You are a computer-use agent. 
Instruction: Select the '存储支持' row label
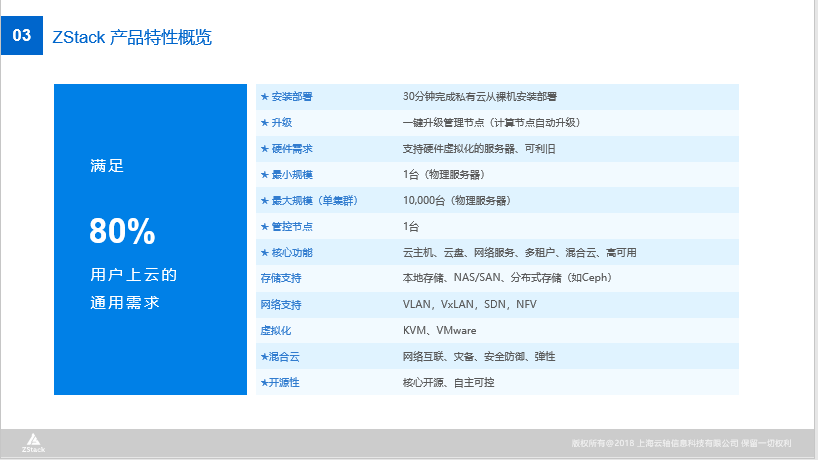(x=281, y=278)
